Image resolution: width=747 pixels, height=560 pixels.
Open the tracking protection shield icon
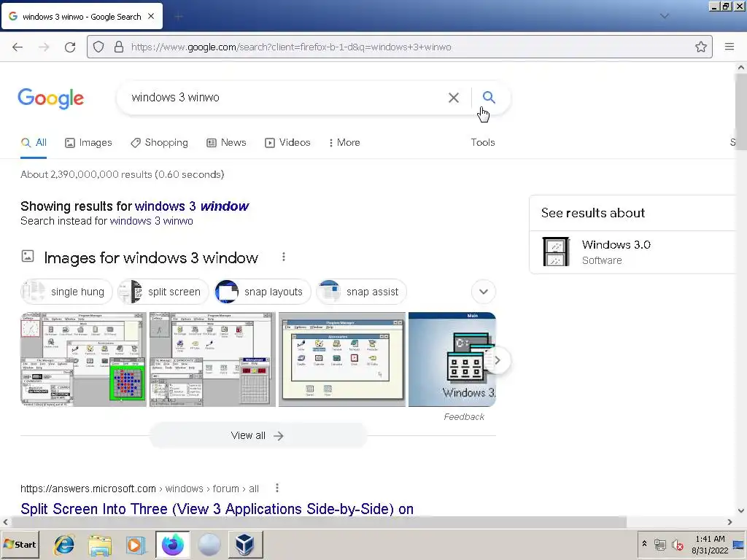(98, 47)
